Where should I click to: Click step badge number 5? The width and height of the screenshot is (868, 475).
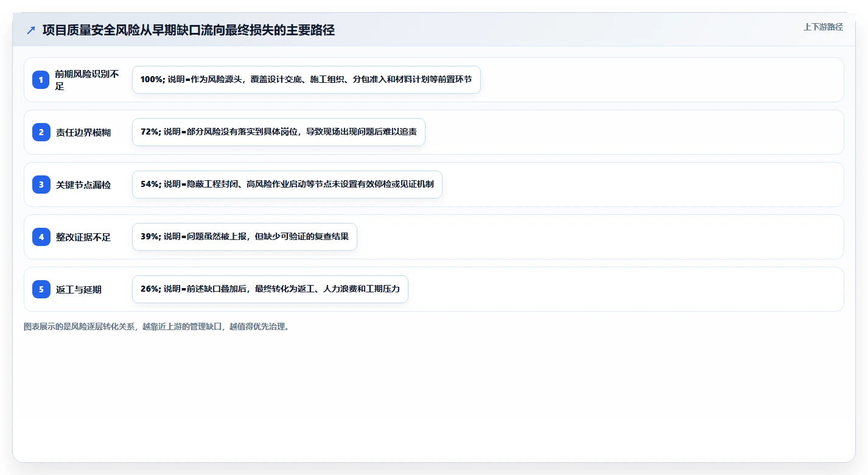[x=41, y=289]
